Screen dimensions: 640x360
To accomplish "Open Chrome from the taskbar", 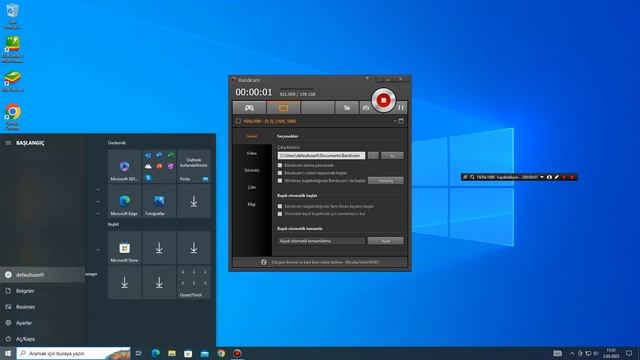I will [x=221, y=353].
